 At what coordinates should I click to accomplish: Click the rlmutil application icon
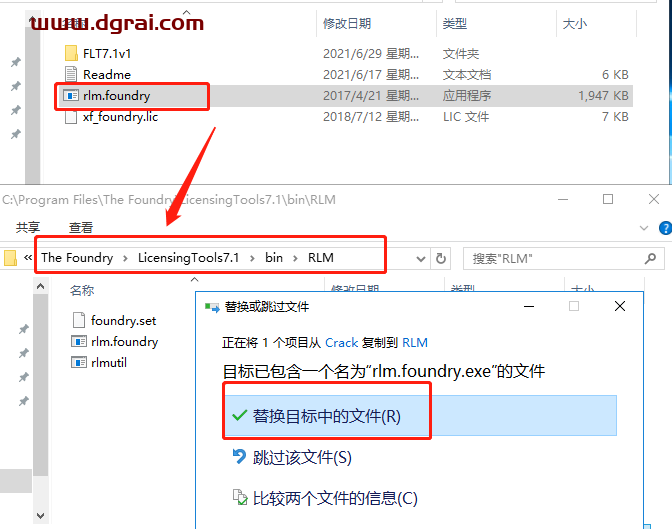pos(78,362)
